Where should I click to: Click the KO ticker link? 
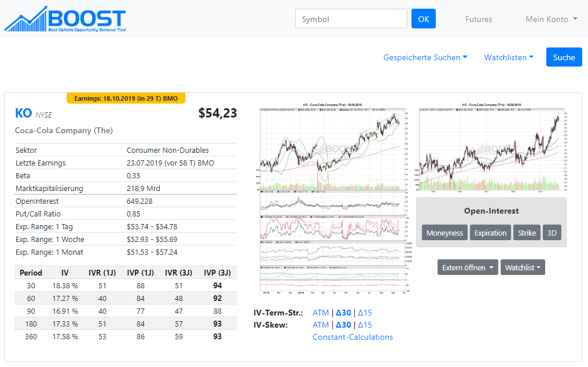point(23,113)
